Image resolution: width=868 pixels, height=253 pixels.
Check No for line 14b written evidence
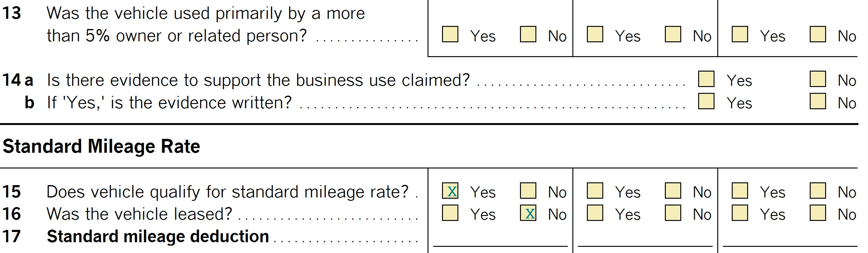point(817,101)
